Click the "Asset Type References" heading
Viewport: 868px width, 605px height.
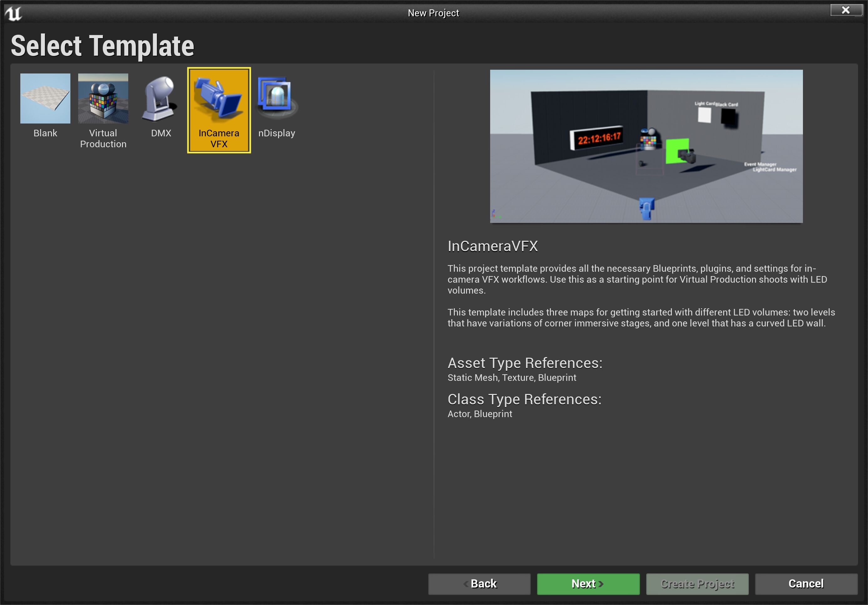tap(524, 363)
